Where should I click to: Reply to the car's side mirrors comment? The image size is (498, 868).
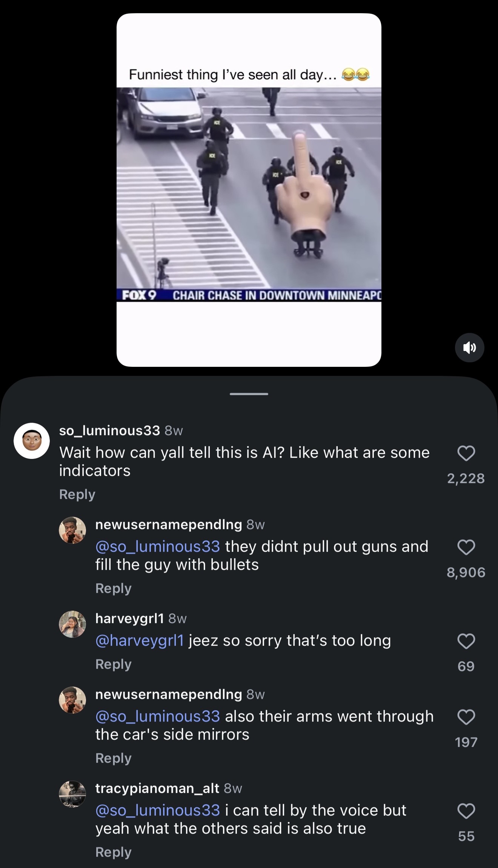tap(113, 758)
